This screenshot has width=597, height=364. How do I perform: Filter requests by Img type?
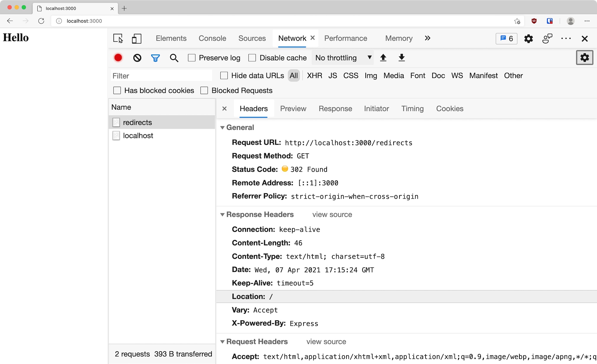tap(371, 75)
